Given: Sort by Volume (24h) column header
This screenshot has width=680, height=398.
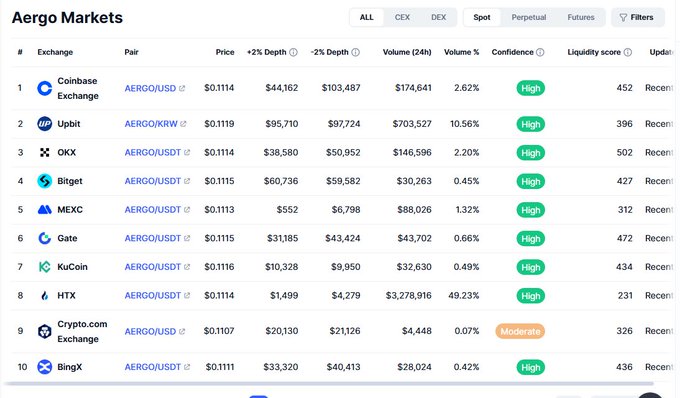Looking at the screenshot, I should pyautogui.click(x=407, y=52).
